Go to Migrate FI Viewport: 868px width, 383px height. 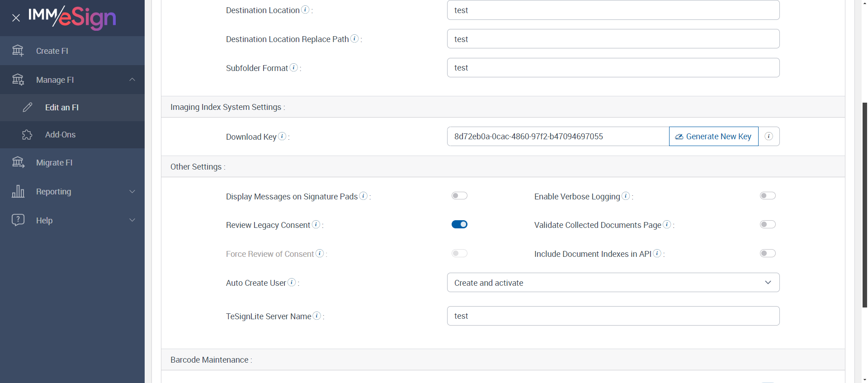(54, 163)
